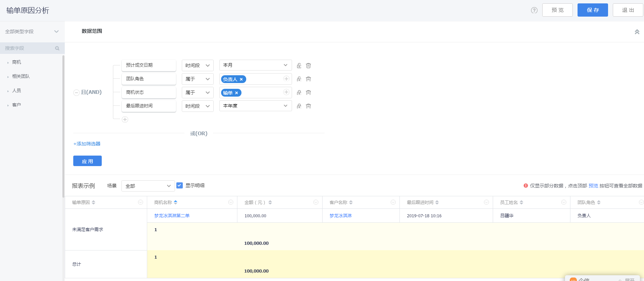Open the help question mark icon
Image resolution: width=644 pixels, height=281 pixels.
pyautogui.click(x=534, y=10)
